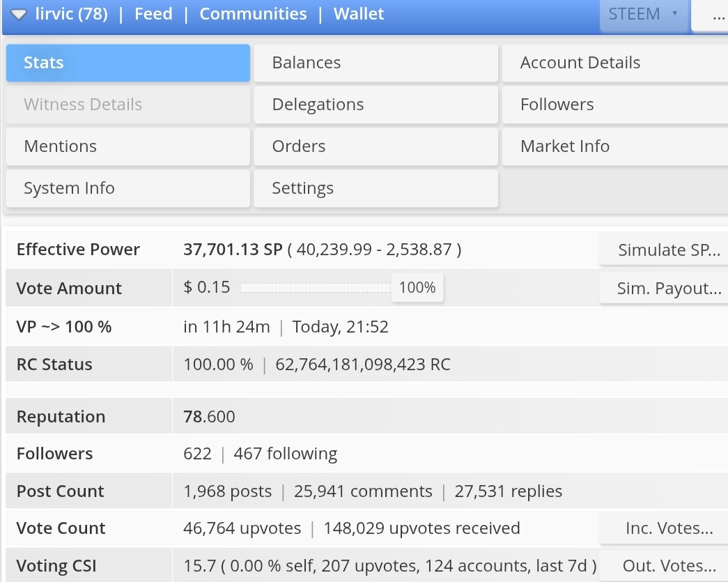Expand the STEEM chain selector dropdown
The image size is (728, 582).
tap(644, 15)
